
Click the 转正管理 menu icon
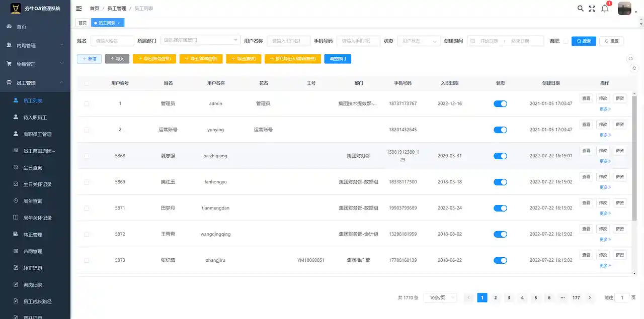point(16,235)
